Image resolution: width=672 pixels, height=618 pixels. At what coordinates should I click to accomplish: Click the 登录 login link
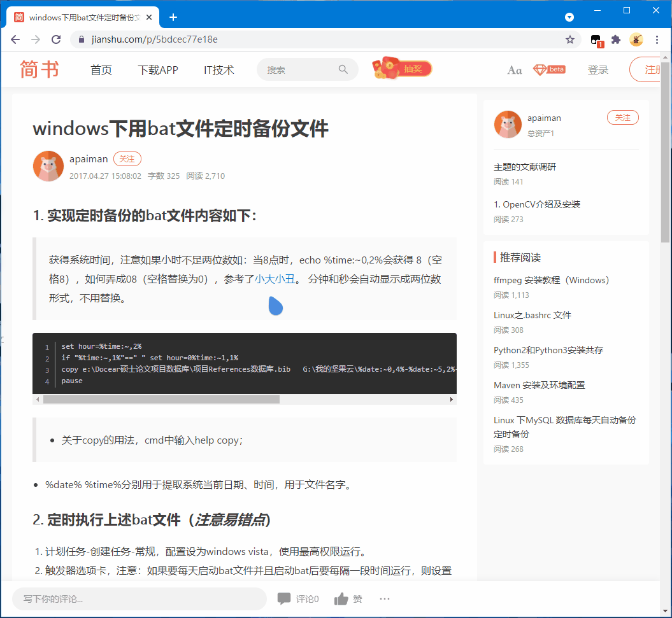(x=598, y=70)
